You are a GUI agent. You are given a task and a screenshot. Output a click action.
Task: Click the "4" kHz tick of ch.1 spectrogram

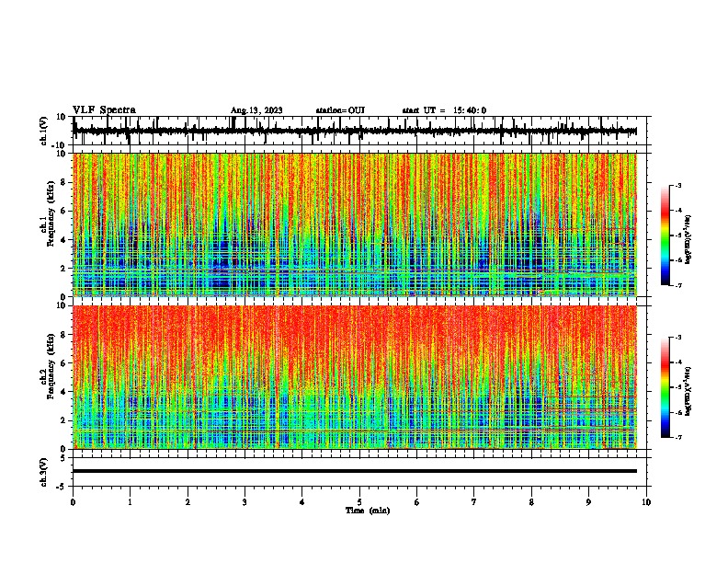pyautogui.click(x=63, y=240)
